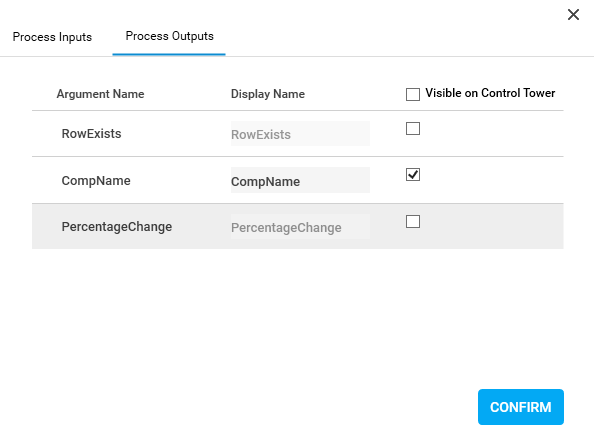
Task: Select the PercentageChange argument name
Action: point(117,227)
